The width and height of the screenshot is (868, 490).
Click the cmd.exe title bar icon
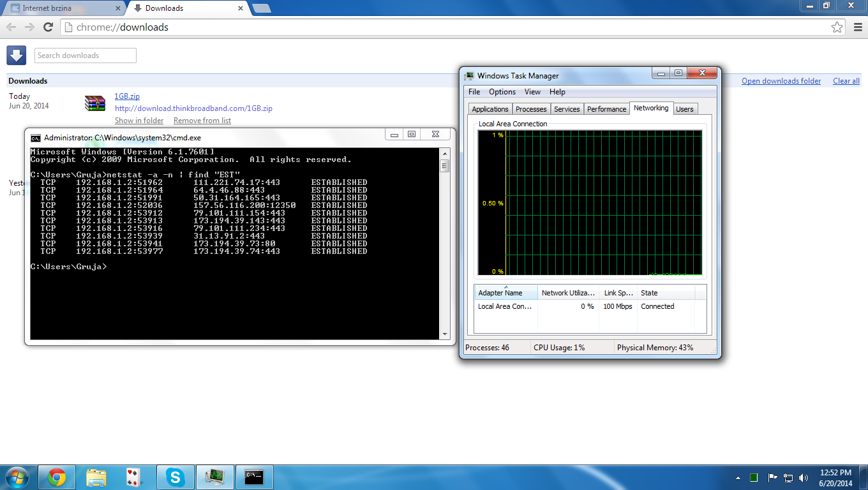[x=36, y=138]
